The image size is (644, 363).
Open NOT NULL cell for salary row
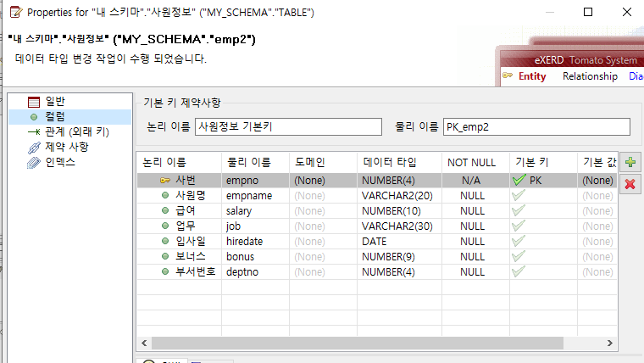coord(476,211)
